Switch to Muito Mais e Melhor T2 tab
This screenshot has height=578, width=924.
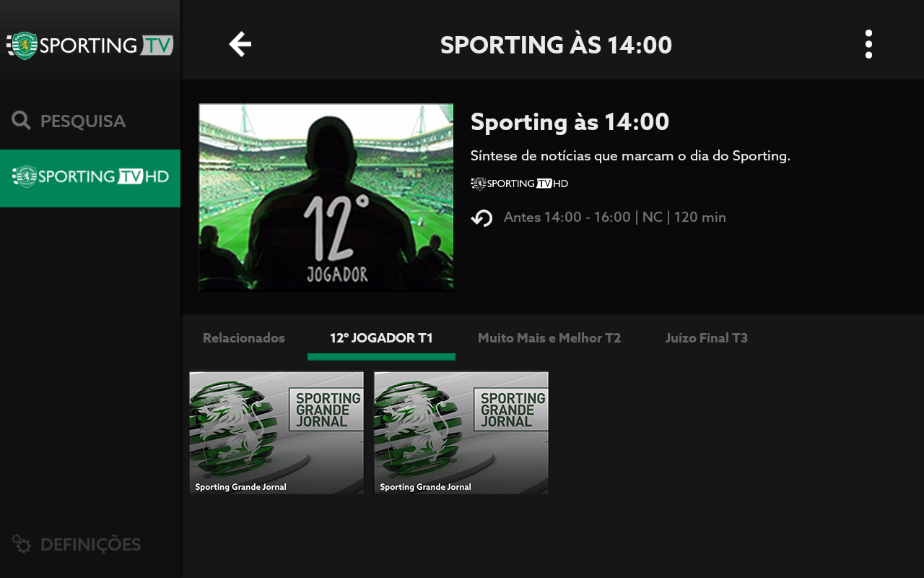coord(549,338)
